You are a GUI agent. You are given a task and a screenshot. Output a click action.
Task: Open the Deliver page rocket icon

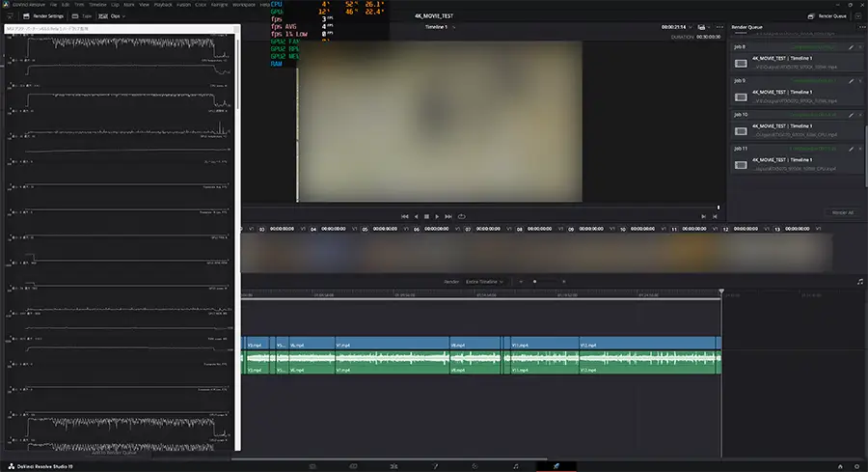pyautogui.click(x=556, y=466)
